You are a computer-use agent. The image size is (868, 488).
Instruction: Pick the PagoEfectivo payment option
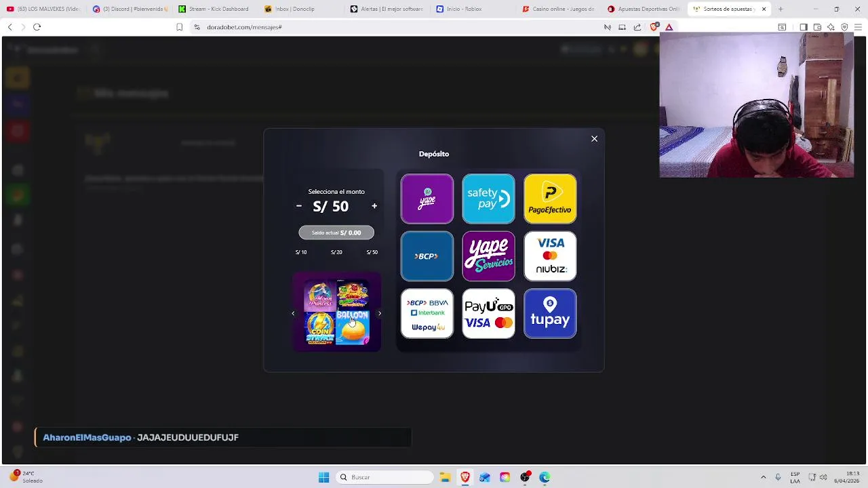tap(550, 199)
